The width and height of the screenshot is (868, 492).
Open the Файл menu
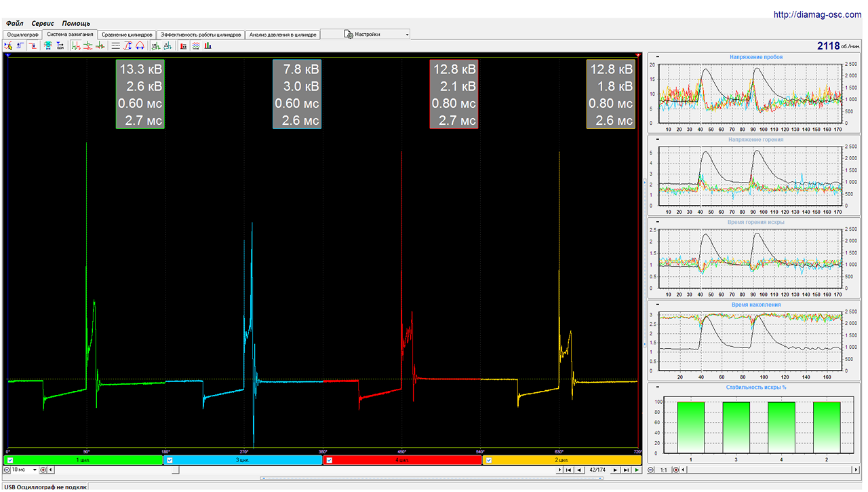[14, 23]
